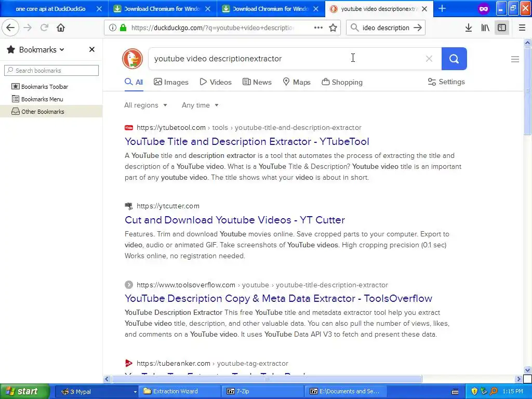Open DuckDuckGo Settings dropdown
Image resolution: width=532 pixels, height=399 pixels.
click(446, 82)
